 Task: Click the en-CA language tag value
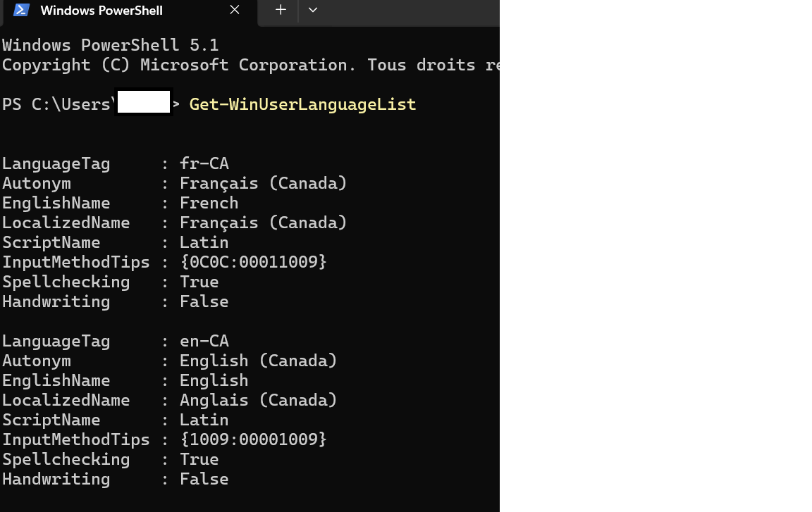coord(204,341)
